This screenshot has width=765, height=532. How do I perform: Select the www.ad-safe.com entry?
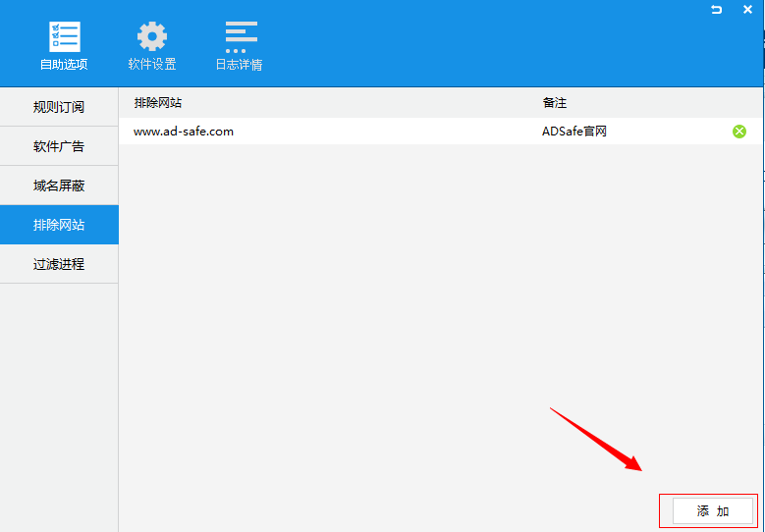click(184, 132)
